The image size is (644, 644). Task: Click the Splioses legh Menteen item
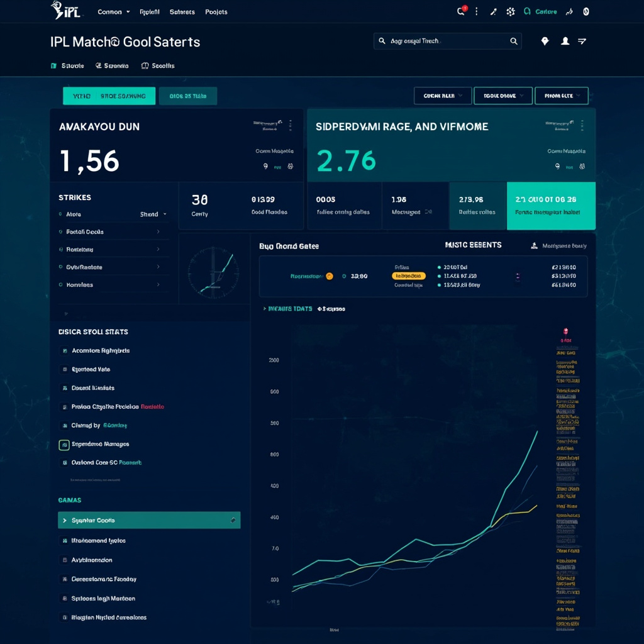tap(103, 599)
